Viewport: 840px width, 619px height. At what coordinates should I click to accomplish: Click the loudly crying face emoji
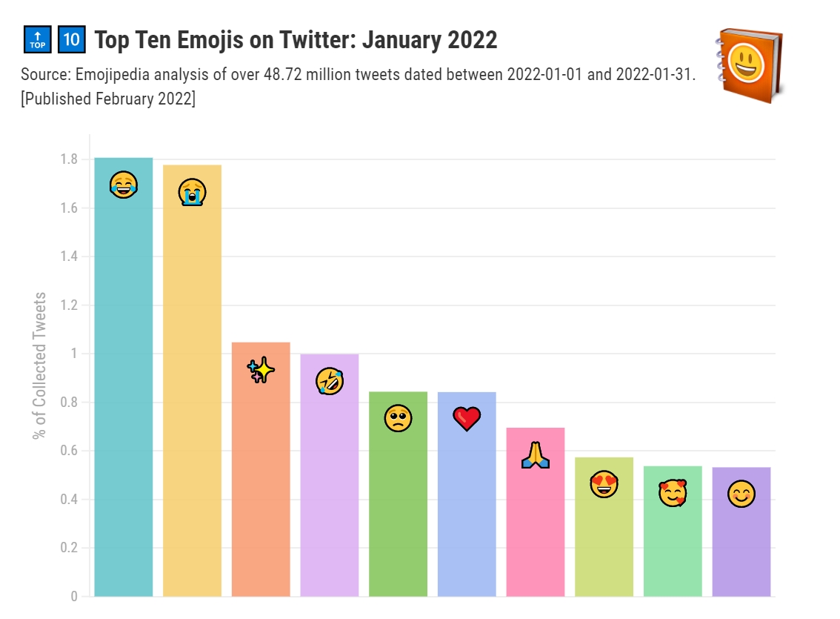pyautogui.click(x=192, y=192)
